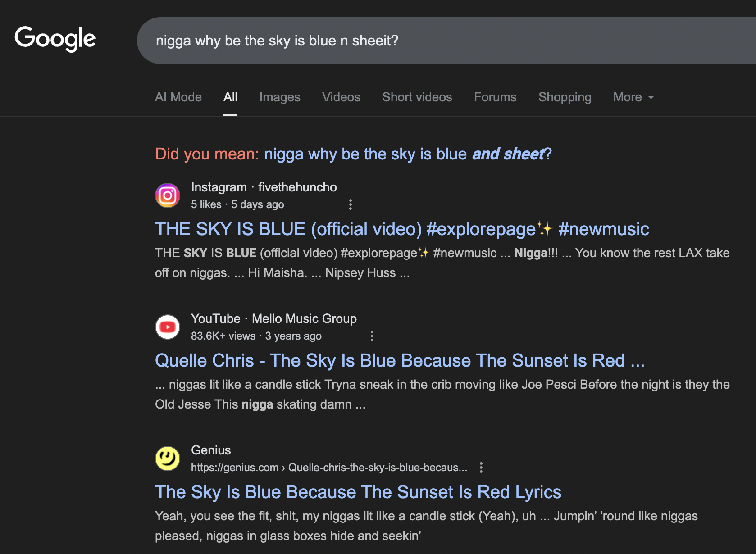Switch to the Images tab
The image size is (756, 554).
[280, 97]
